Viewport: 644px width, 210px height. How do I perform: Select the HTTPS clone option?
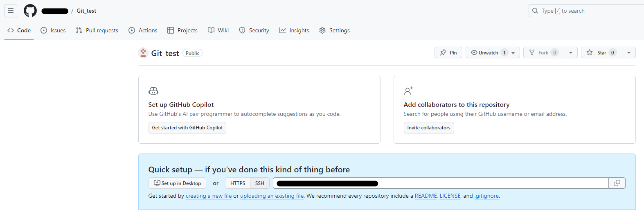(x=238, y=183)
